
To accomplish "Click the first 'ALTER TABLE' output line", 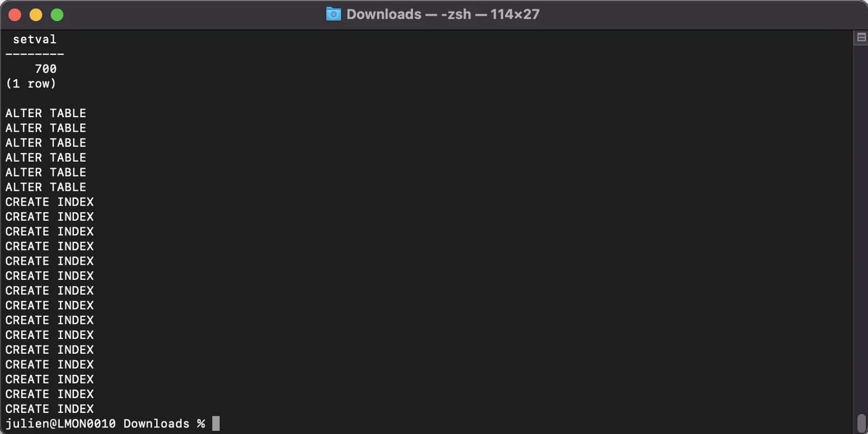I will (x=46, y=113).
